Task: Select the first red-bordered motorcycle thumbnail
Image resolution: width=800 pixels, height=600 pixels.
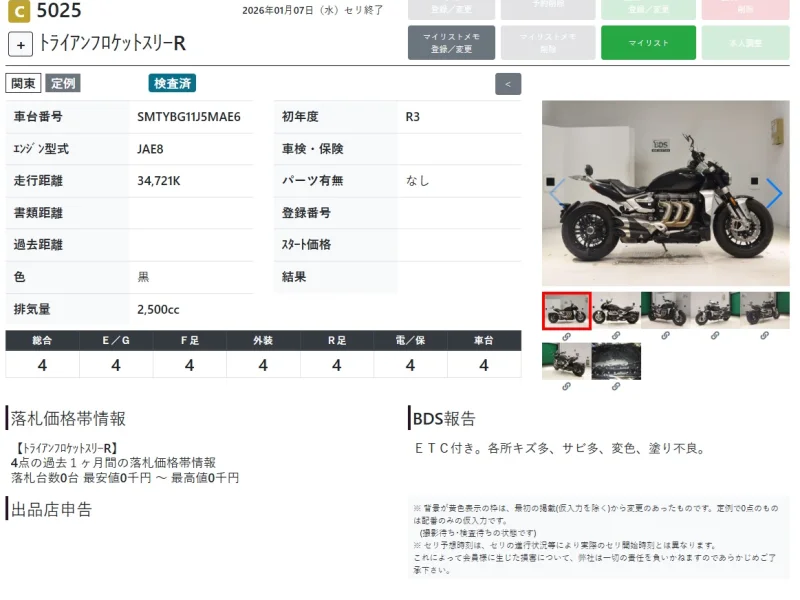Action: click(566, 311)
